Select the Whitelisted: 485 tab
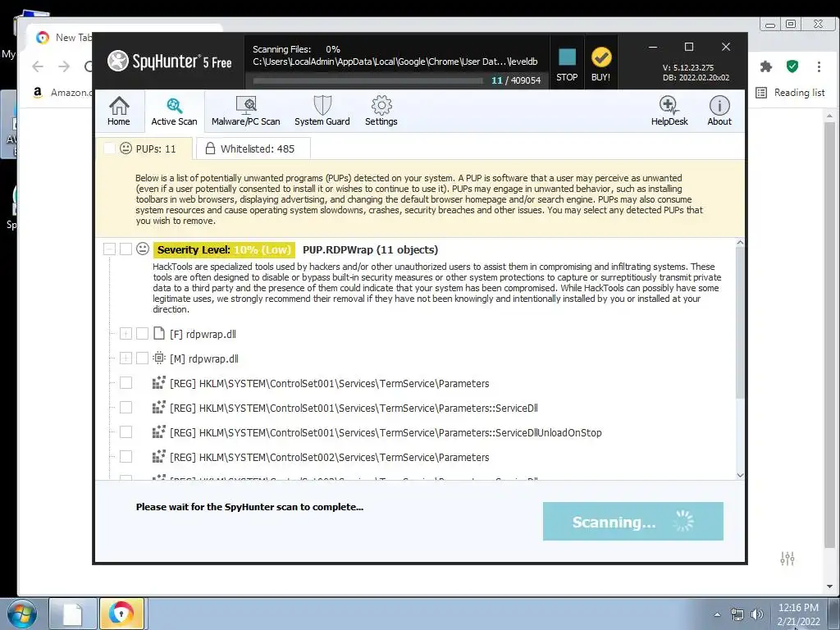Screen dimensions: 840x630 (253, 148)
